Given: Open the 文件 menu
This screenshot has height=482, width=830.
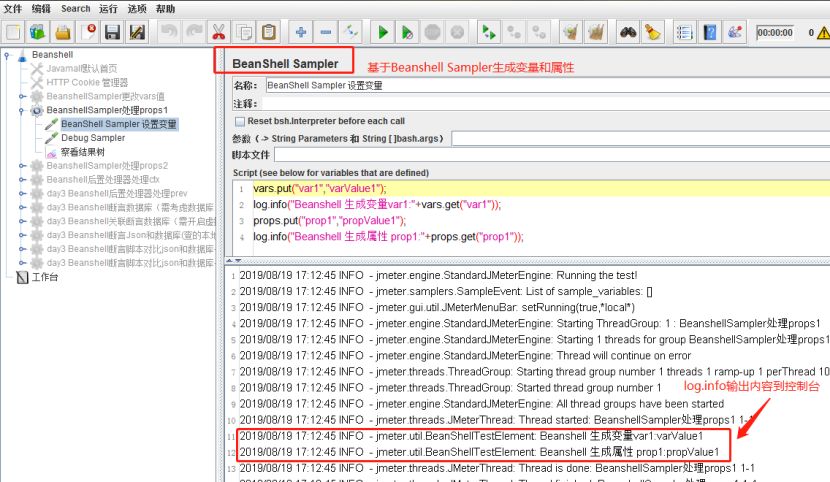Looking at the screenshot, I should point(14,8).
